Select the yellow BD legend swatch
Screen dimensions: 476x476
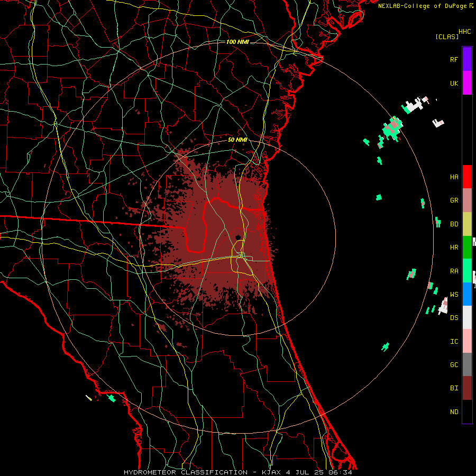point(467,224)
